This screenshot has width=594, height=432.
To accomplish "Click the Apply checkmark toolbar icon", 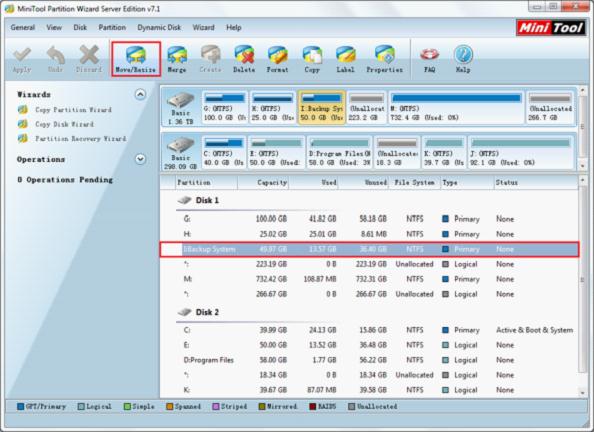I will pyautogui.click(x=22, y=55).
